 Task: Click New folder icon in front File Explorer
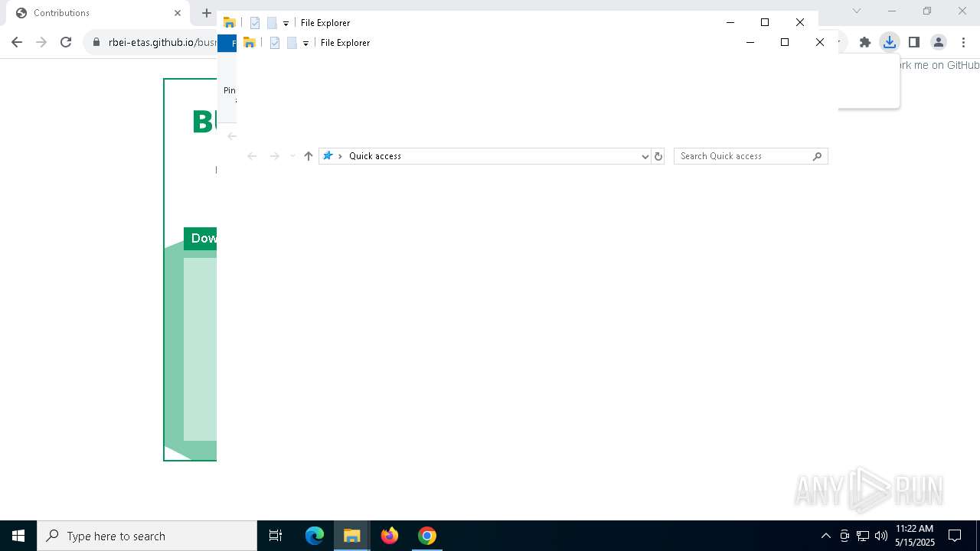coord(292,43)
